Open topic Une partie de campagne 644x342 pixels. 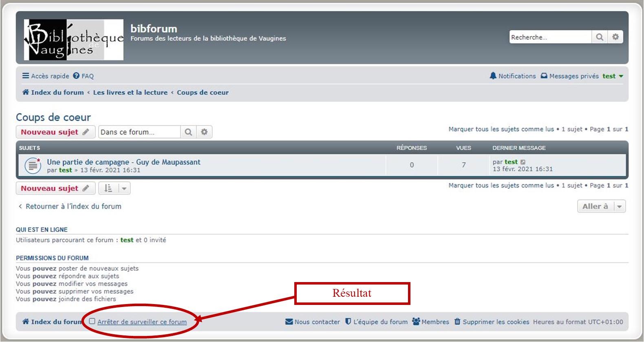[x=124, y=162]
